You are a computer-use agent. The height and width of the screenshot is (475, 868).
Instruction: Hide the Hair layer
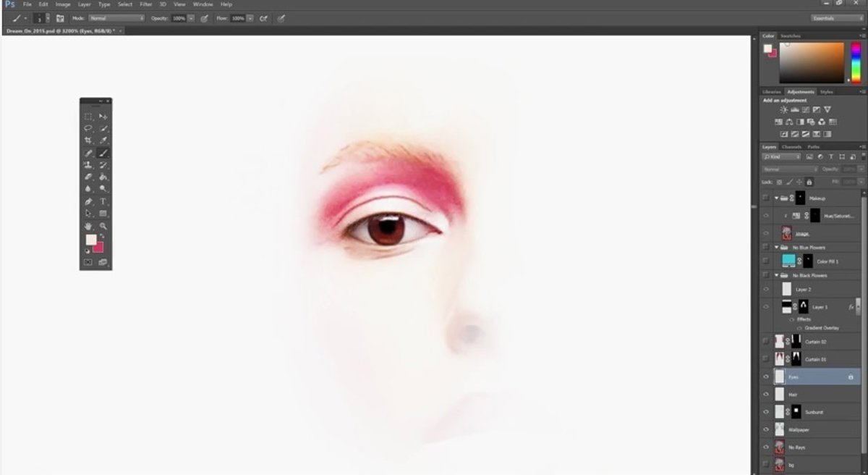click(765, 395)
